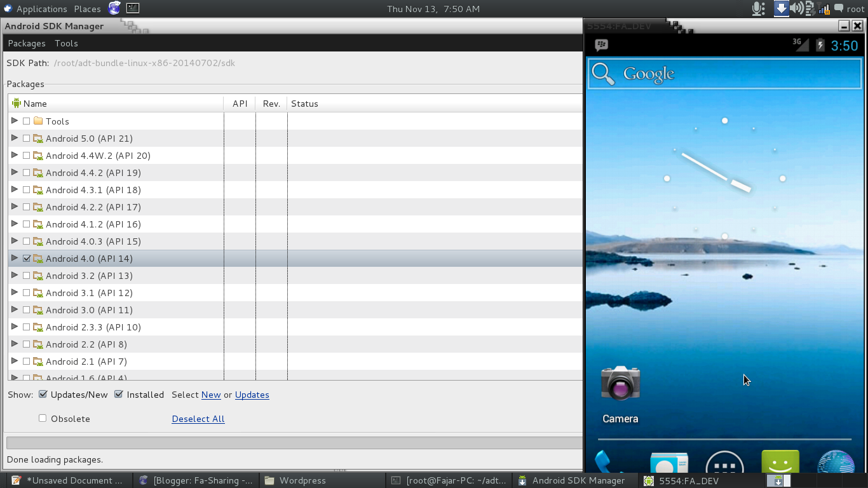Tap the emulator battery status icon
868x488 pixels.
[820, 45]
